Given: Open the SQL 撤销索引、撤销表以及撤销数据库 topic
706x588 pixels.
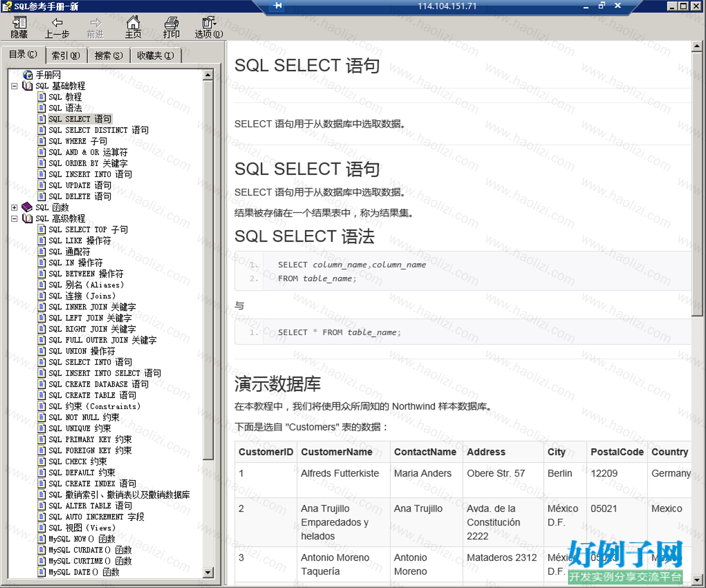Looking at the screenshot, I should [119, 495].
